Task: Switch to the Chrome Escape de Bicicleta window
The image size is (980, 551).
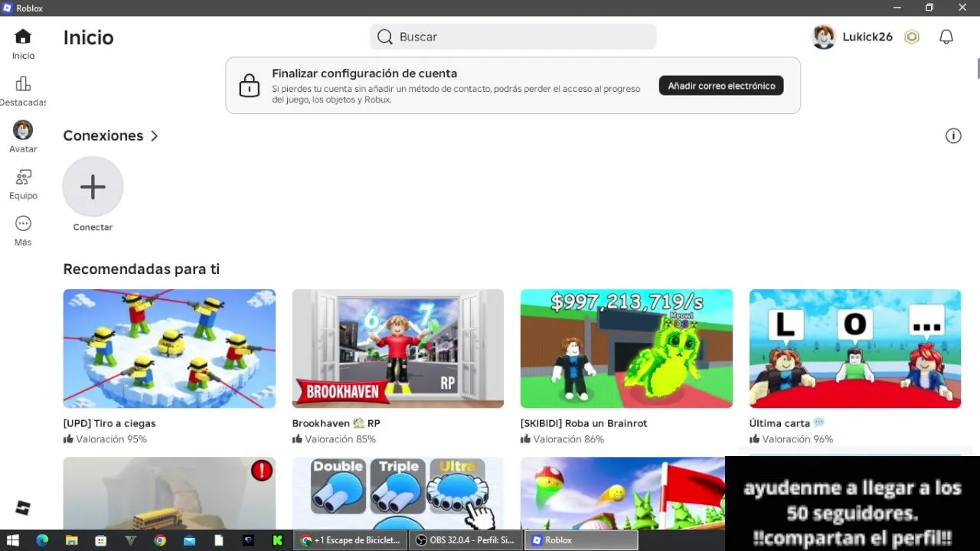Action: [351, 540]
